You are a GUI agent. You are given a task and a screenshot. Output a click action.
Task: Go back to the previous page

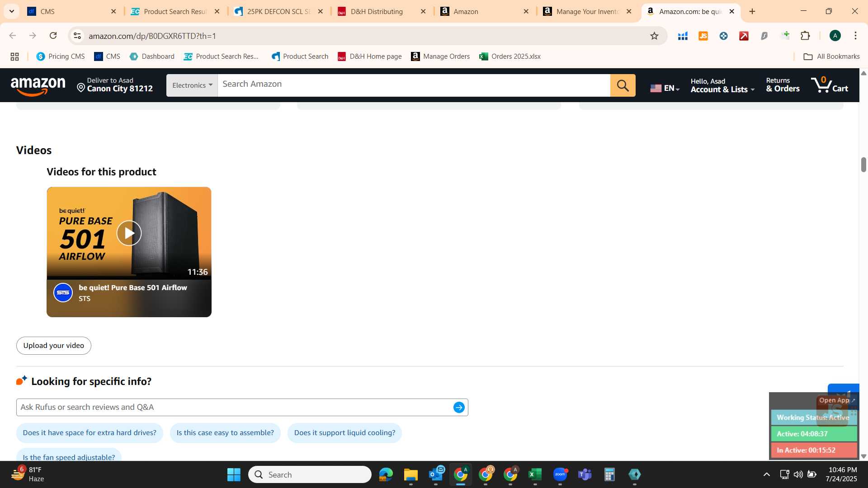coord(13,36)
